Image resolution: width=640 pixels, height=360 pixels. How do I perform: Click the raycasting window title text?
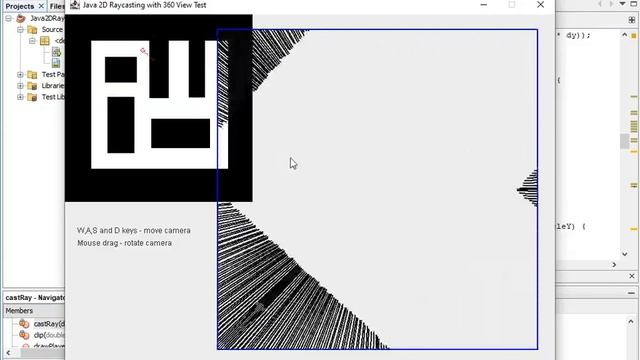tap(144, 5)
